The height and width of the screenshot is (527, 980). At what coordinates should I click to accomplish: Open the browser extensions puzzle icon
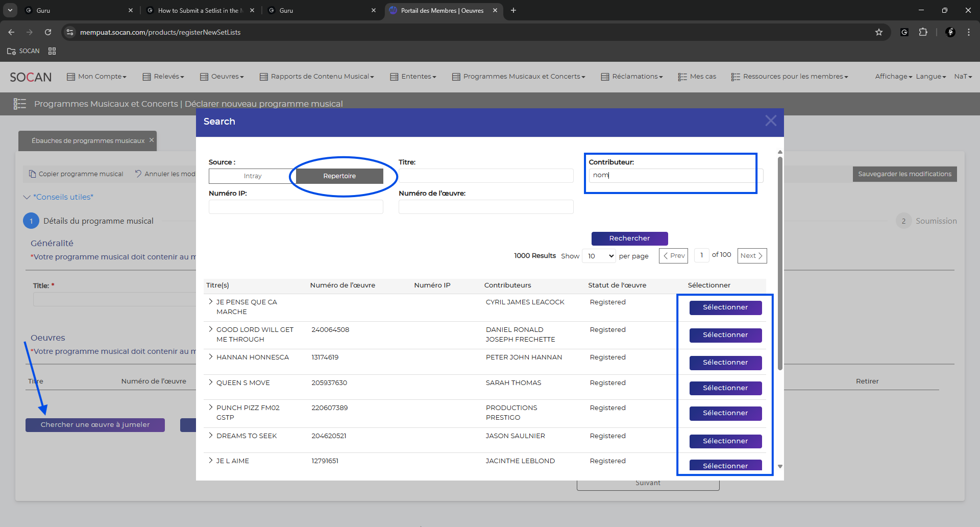coord(923,32)
